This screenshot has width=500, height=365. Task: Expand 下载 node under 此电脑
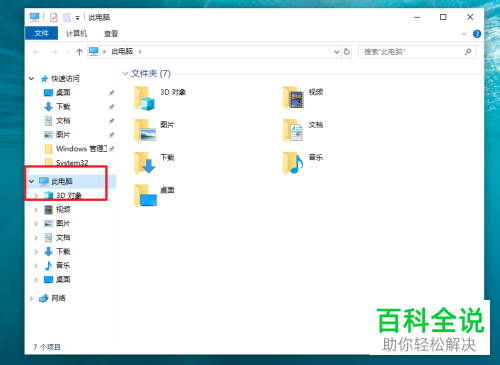point(36,251)
